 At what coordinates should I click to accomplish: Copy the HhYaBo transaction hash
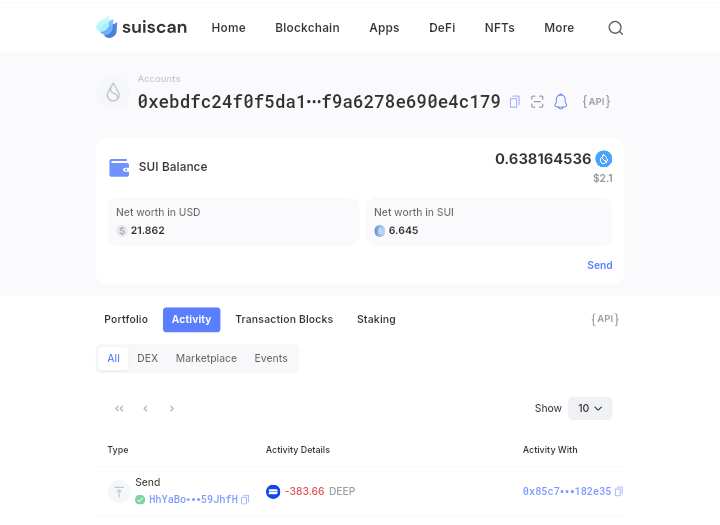click(245, 500)
